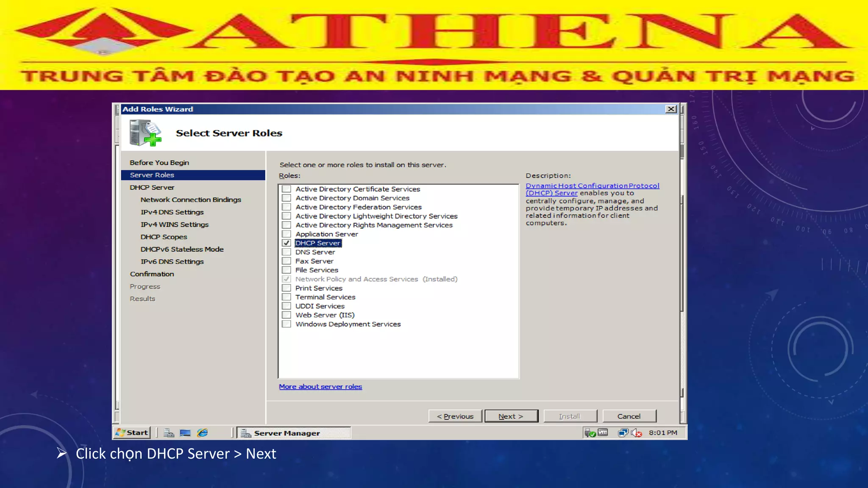Check the DNS Server role

point(287,252)
